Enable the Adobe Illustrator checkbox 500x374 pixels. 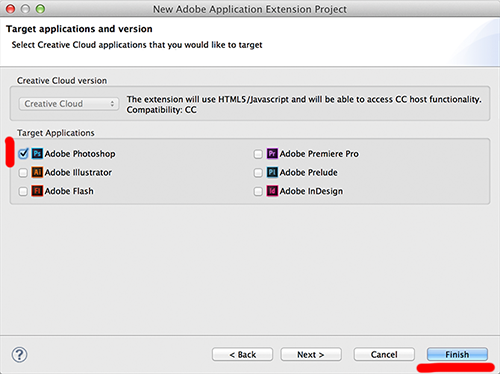(23, 173)
